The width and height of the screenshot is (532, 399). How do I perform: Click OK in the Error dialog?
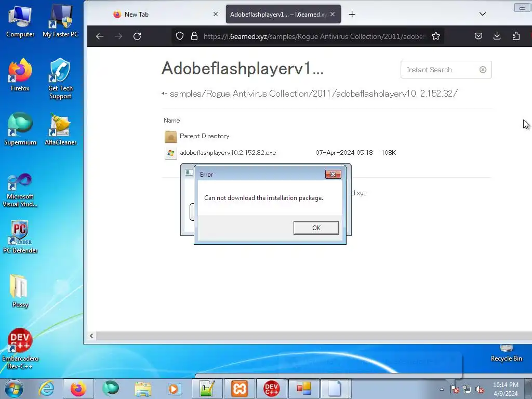[316, 228]
